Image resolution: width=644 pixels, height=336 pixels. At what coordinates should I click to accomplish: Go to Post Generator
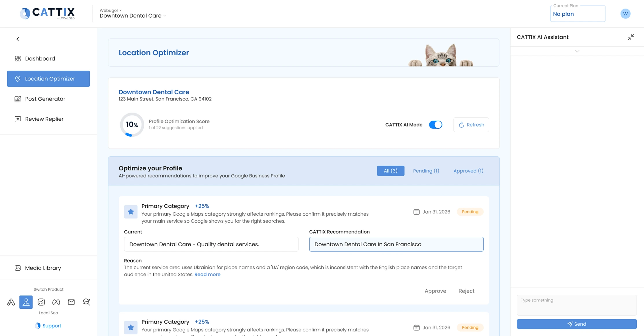tap(48, 99)
